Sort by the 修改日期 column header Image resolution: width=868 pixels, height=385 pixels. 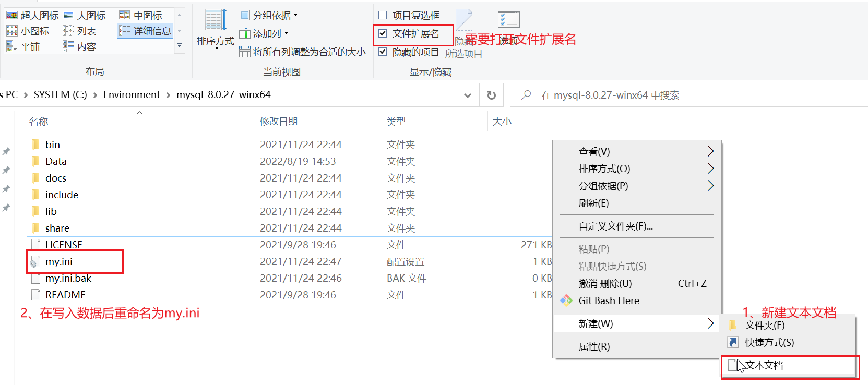(279, 122)
